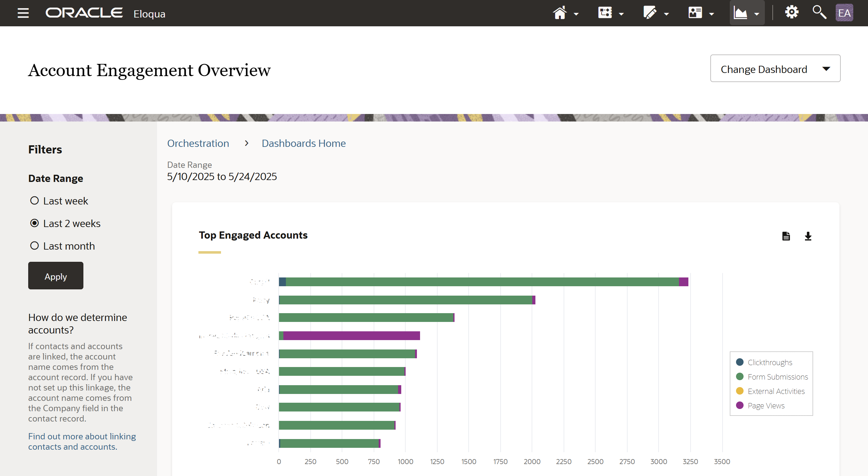The width and height of the screenshot is (868, 476).
Task: Download the Top Engaged Accounts chart data
Action: coord(808,236)
